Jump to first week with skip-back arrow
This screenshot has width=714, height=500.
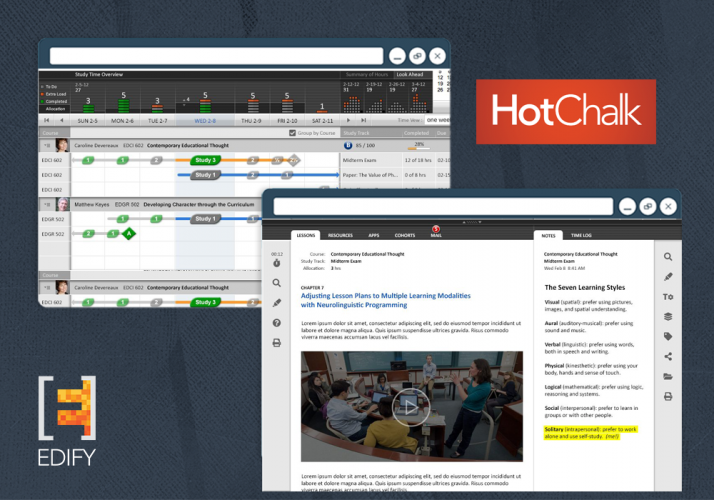pyautogui.click(x=46, y=120)
